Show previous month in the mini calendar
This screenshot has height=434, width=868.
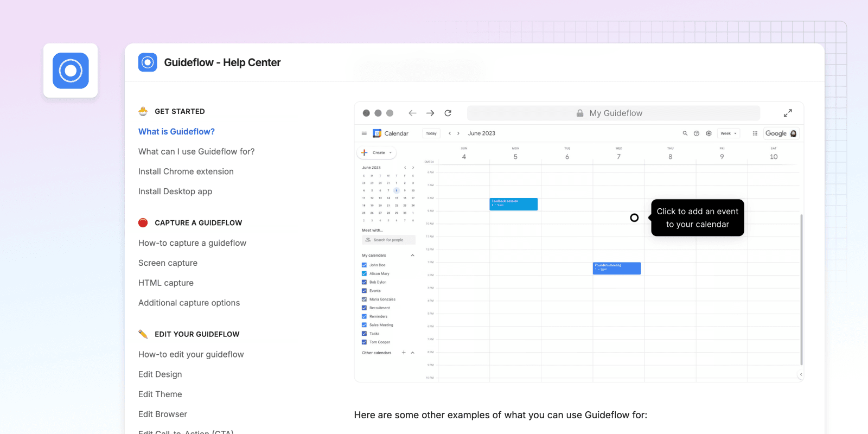click(x=405, y=168)
